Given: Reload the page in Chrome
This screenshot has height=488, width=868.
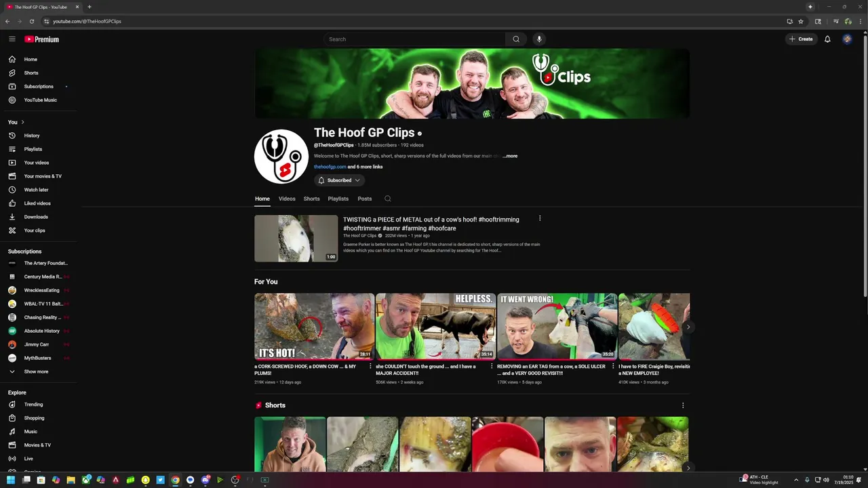Looking at the screenshot, I should (x=32, y=21).
